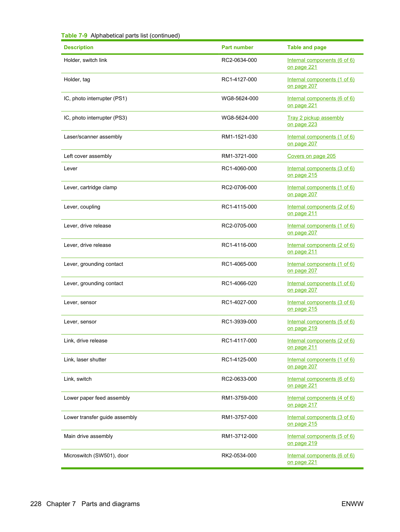
Task: Follow link for grounding contact RC1-4066-020
Action: (321, 287)
